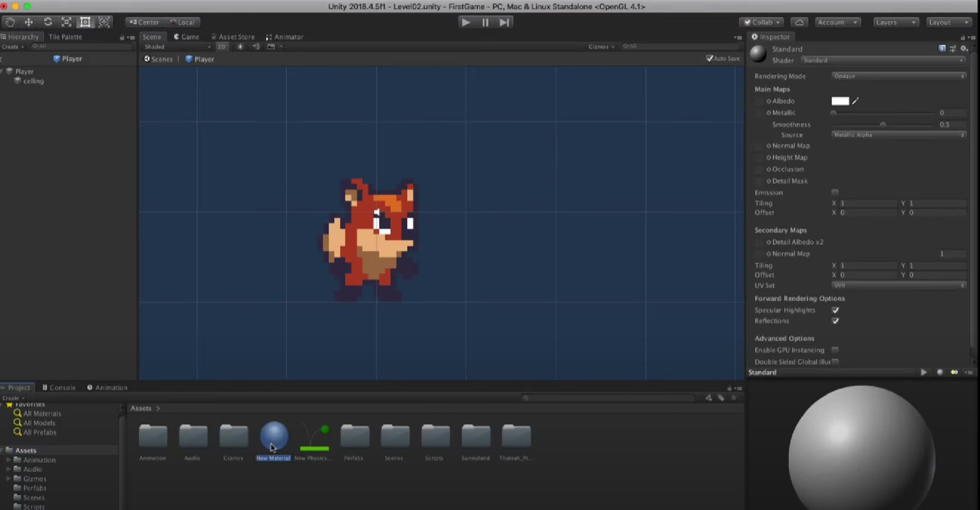Click the material sphere icon in Inspector
Screen dimensions: 980x510
coord(758,54)
